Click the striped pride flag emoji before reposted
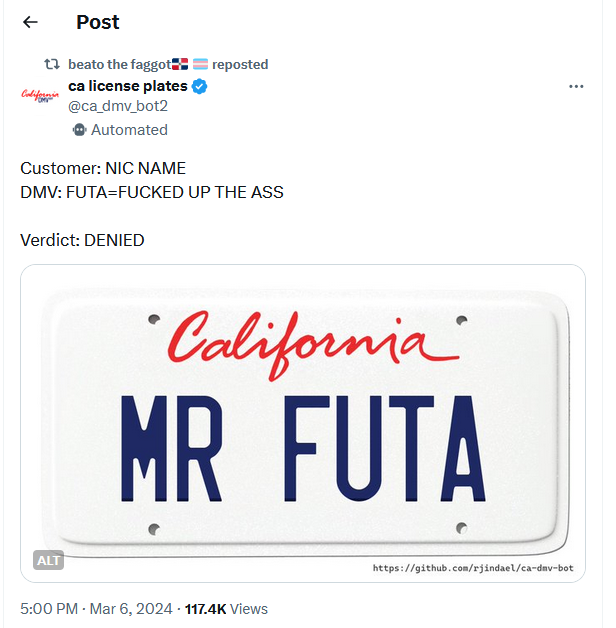 tap(200, 64)
